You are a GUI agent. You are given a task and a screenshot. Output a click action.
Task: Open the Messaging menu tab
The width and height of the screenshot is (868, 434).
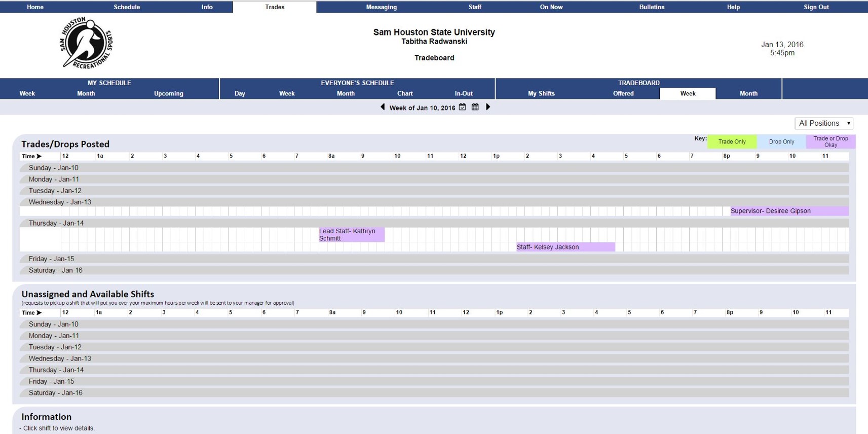coord(381,7)
